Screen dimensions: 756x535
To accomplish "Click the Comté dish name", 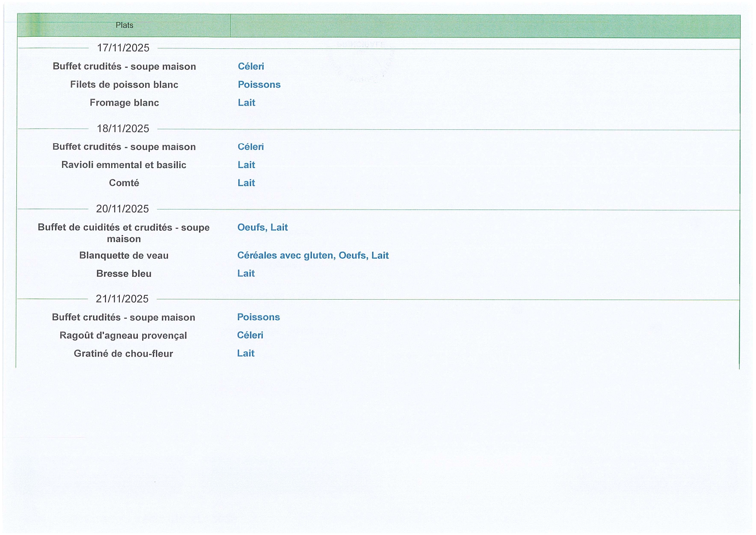I will tap(124, 183).
